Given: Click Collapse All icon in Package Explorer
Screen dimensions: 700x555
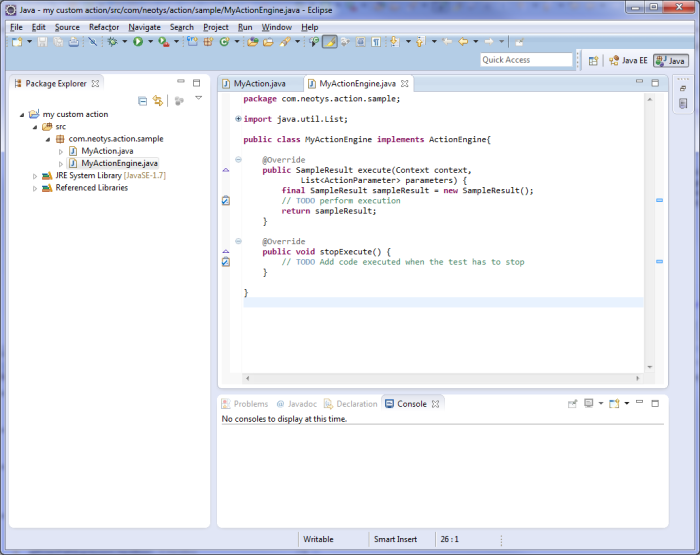Looking at the screenshot, I should click(142, 101).
